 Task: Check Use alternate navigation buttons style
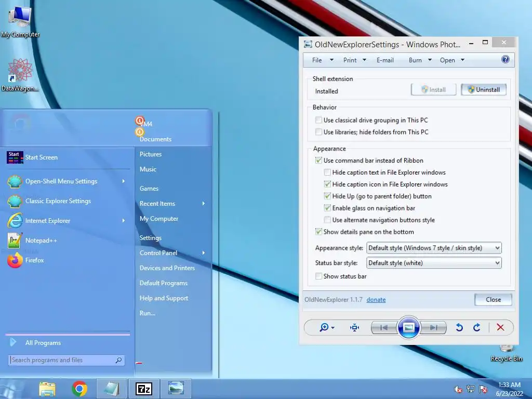tap(327, 220)
